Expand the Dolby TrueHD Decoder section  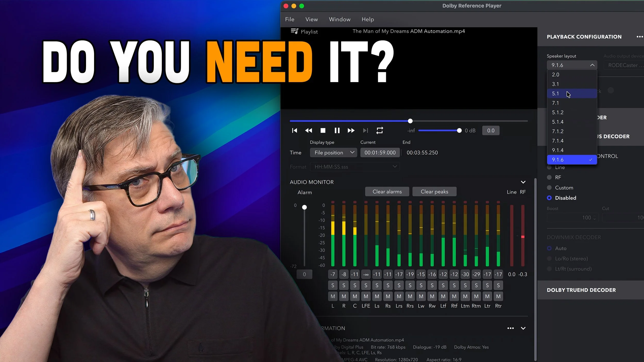tap(590, 290)
